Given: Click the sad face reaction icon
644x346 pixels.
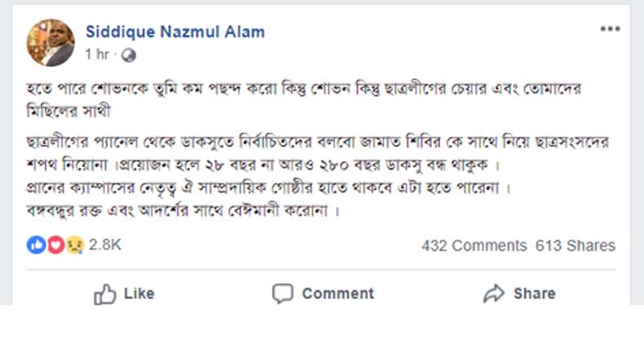Looking at the screenshot, I should [74, 245].
